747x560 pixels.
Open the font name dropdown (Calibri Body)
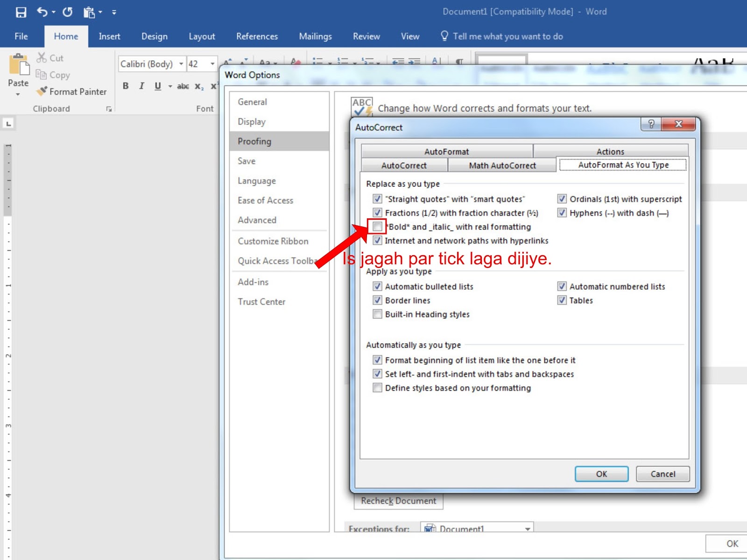pyautogui.click(x=181, y=64)
